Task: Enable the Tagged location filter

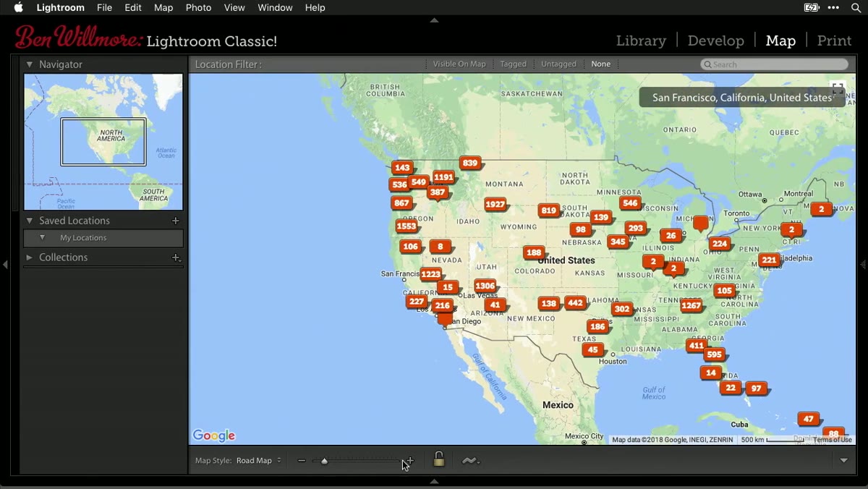Action: point(514,64)
